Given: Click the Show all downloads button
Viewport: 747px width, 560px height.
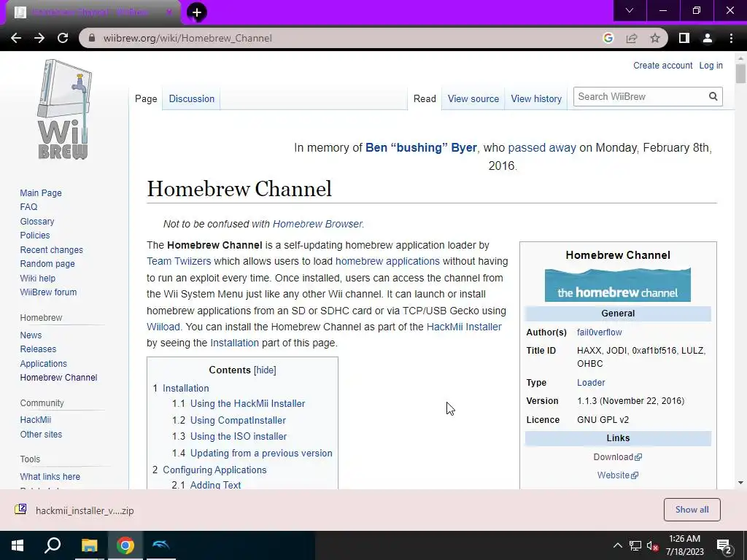Looking at the screenshot, I should [x=692, y=510].
